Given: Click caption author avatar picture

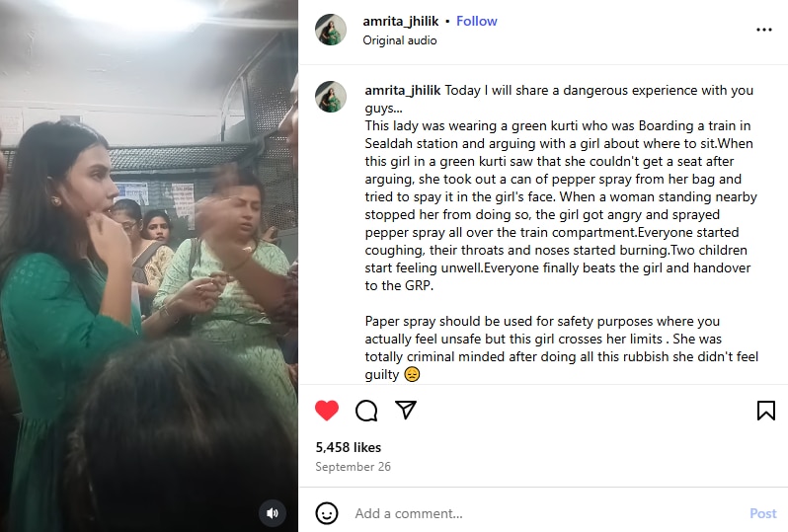Looking at the screenshot, I should (331, 97).
